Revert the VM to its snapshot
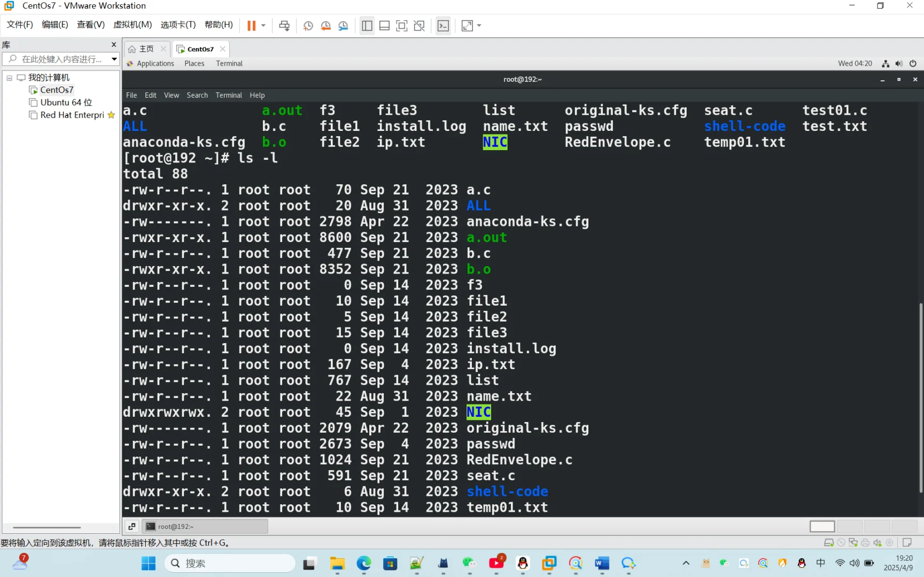This screenshot has height=577, width=924. 326,25
